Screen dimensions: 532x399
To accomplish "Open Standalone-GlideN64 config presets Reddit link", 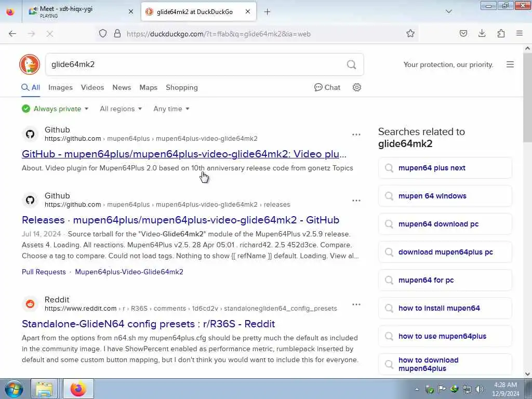I will (x=148, y=324).
